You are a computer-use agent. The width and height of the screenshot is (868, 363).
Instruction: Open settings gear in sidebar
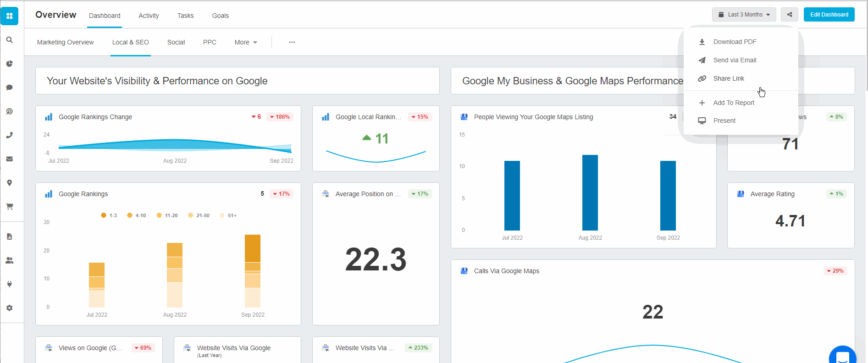[x=9, y=308]
